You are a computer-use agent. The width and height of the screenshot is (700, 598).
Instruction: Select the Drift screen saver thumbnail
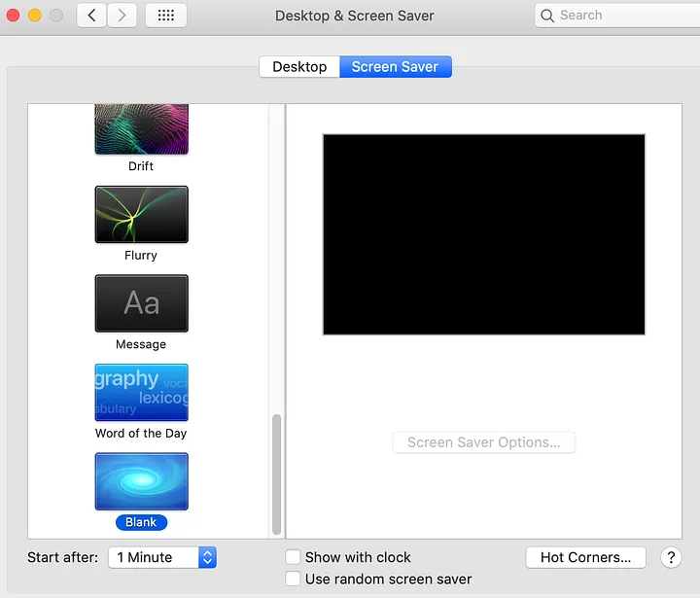click(x=141, y=131)
